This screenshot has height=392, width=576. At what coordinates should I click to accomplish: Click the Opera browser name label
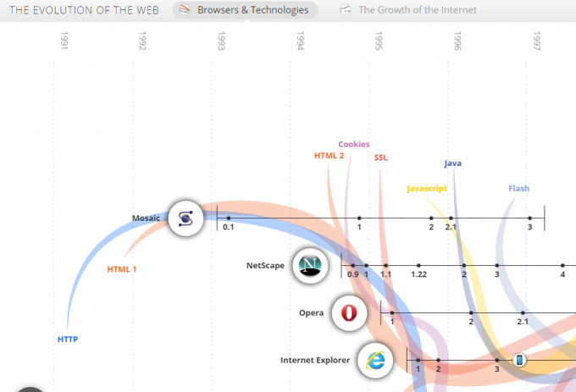tap(311, 312)
